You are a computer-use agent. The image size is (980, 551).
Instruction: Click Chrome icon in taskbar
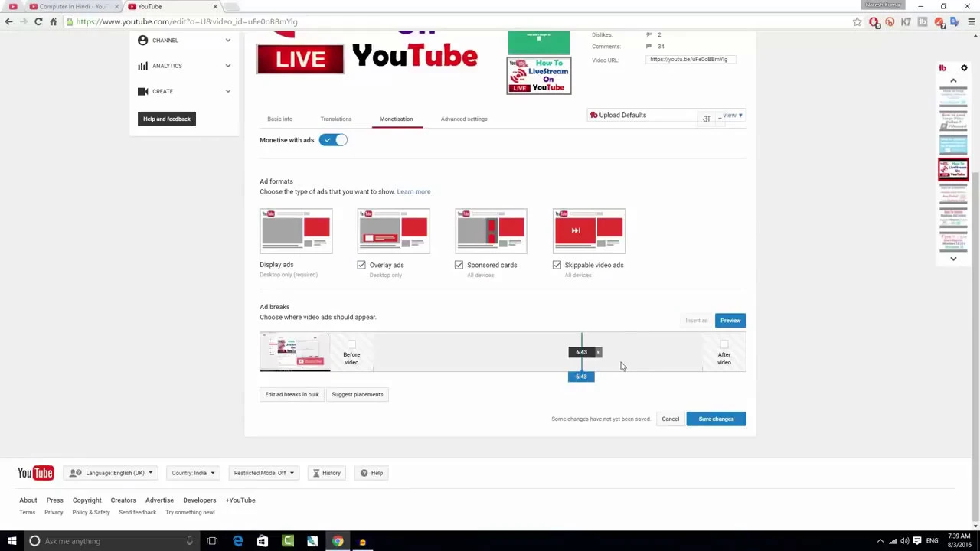[x=338, y=541]
